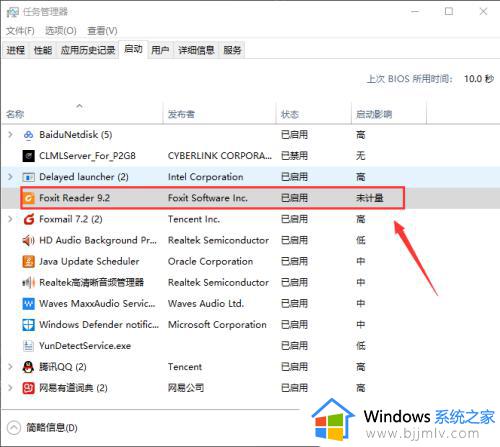The height and width of the screenshot is (447, 500).
Task: Click the Oracle Corporation publisher cell
Action: [x=210, y=261]
